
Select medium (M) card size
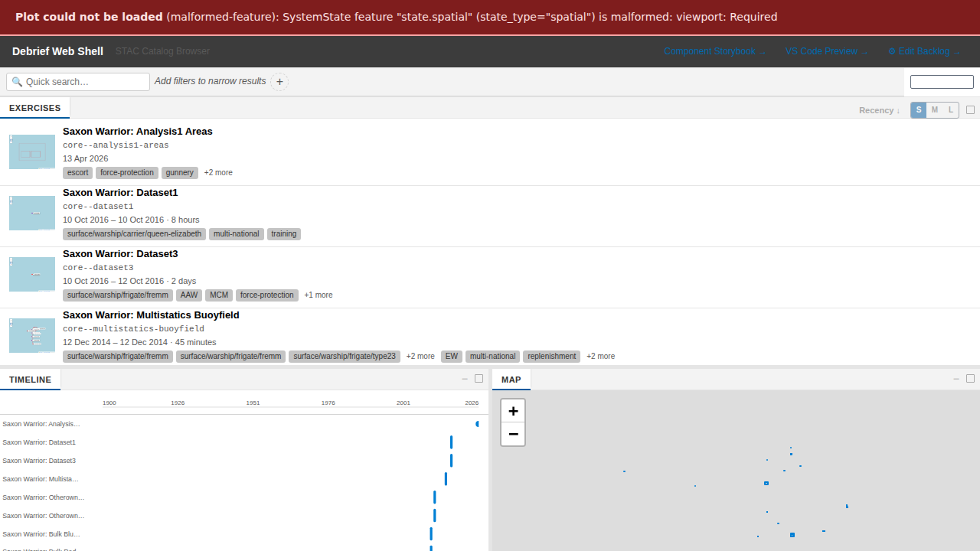(x=935, y=110)
